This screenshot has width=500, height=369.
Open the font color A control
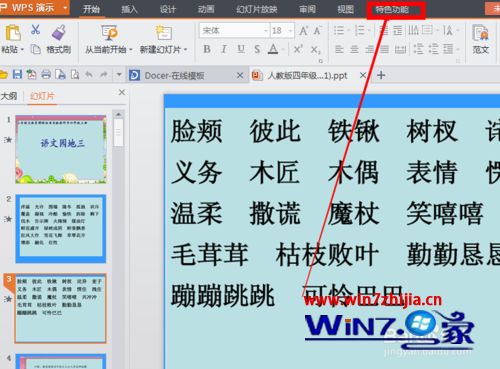pyautogui.click(x=273, y=49)
